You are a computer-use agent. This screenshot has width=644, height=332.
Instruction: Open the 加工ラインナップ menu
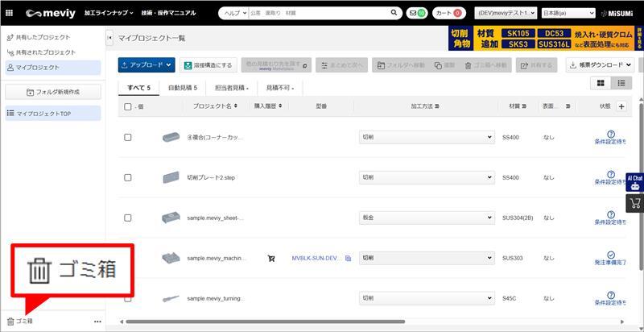(x=107, y=13)
